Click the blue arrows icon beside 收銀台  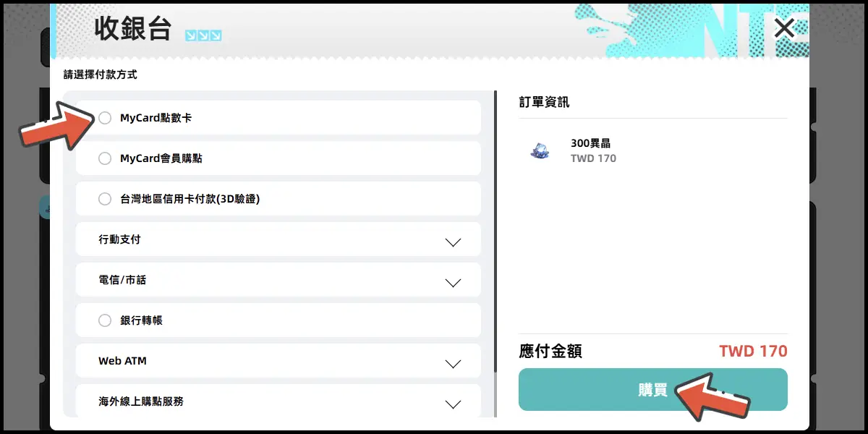203,35
